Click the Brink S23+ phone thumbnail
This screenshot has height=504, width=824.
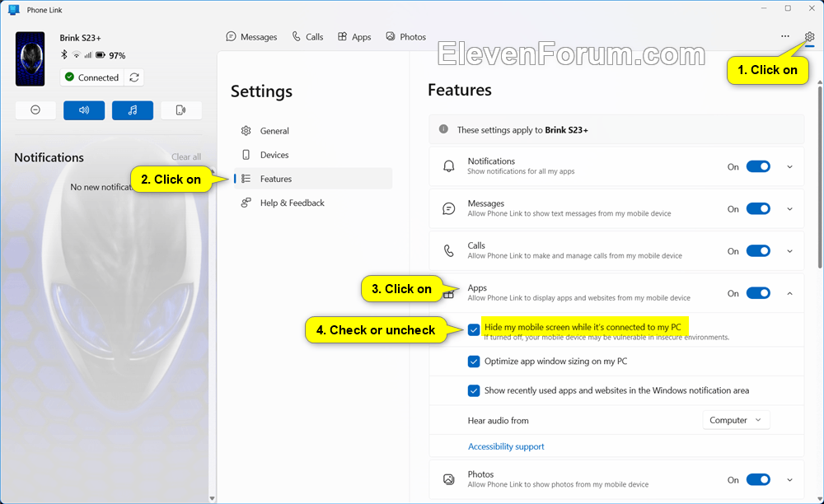[30, 58]
